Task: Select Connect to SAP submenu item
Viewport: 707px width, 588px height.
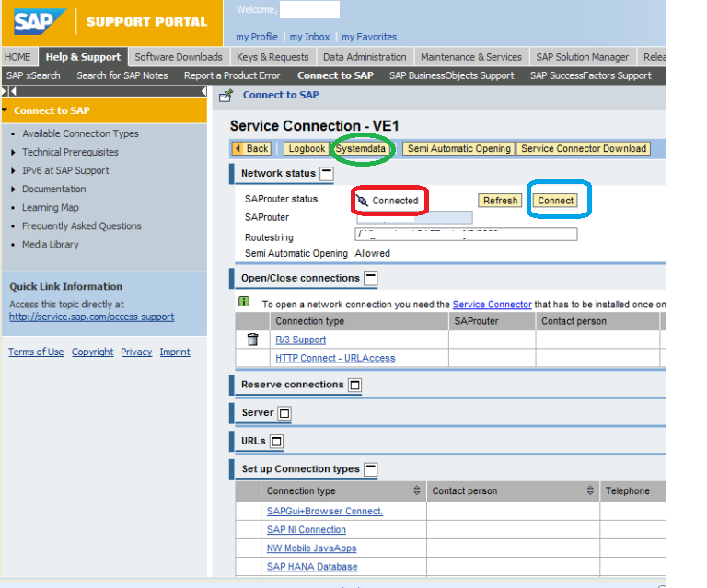Action: [335, 75]
